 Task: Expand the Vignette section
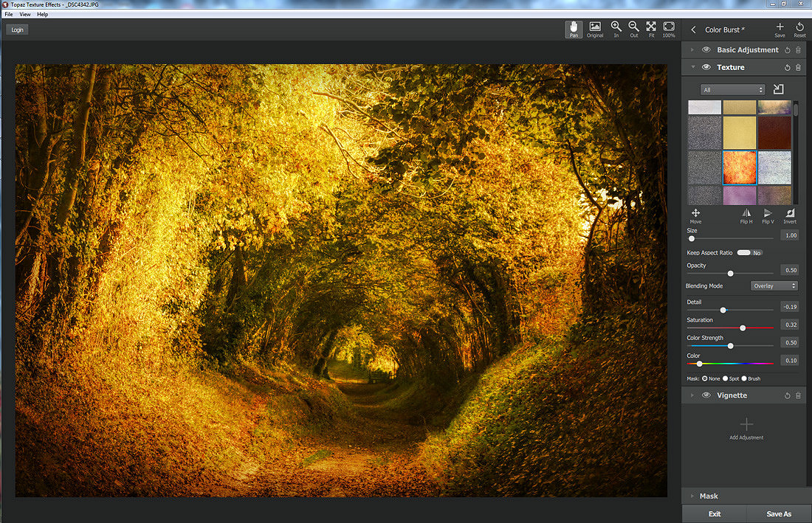[692, 395]
